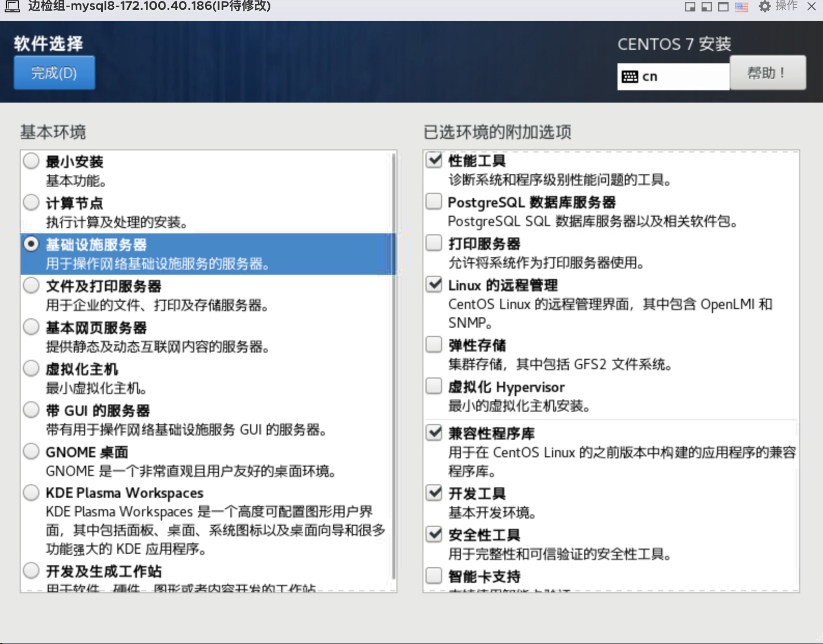
Task: Click the 基本环境 section heading
Action: (53, 132)
